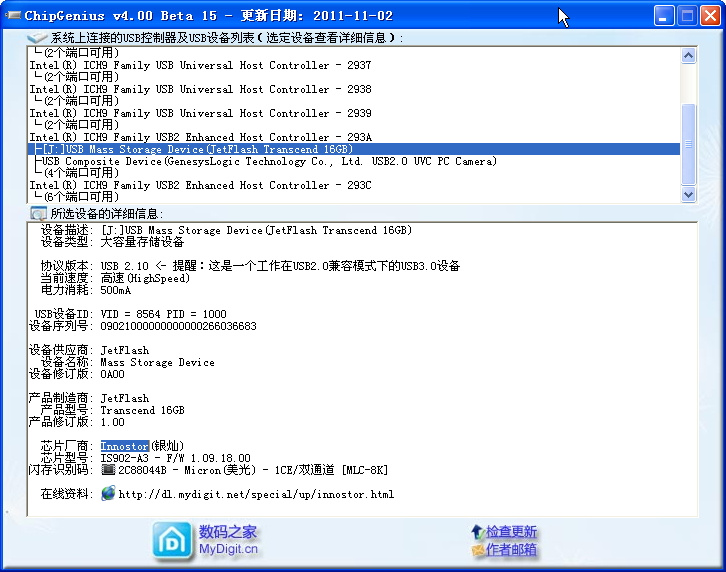
Task: Open the 作者邮箱 link
Action: pos(511,550)
